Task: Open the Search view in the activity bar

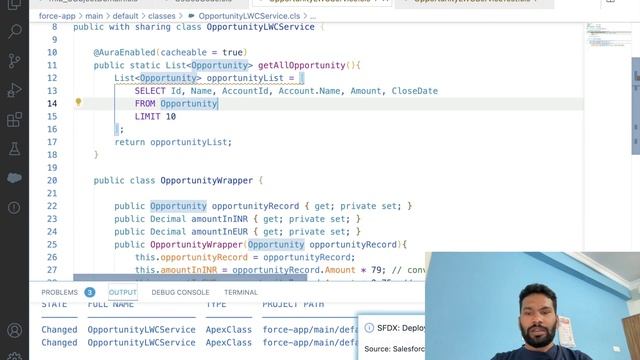Action: coord(15,31)
